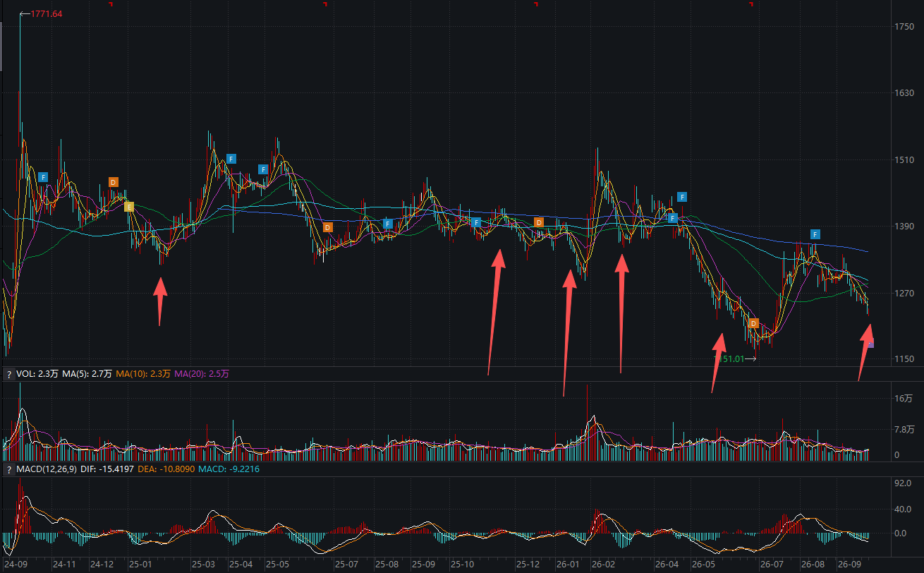Screen dimensions: 924x573
Task: Click the DIF value label
Action: (x=107, y=469)
